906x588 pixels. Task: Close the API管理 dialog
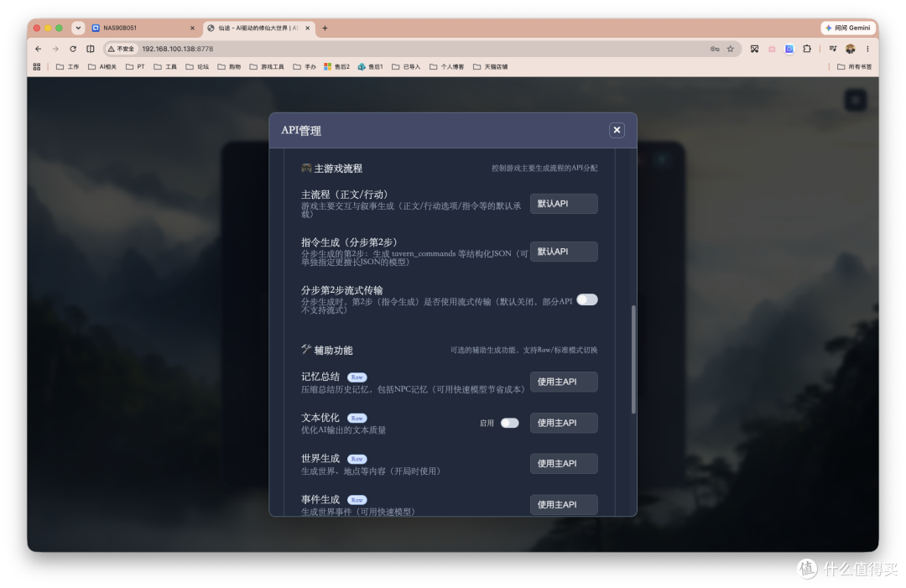(x=617, y=130)
